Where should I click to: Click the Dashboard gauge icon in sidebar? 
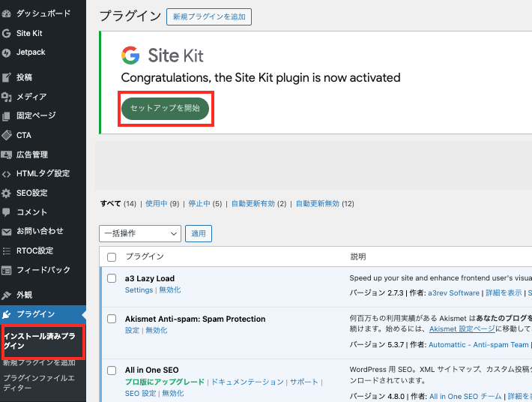point(6,13)
